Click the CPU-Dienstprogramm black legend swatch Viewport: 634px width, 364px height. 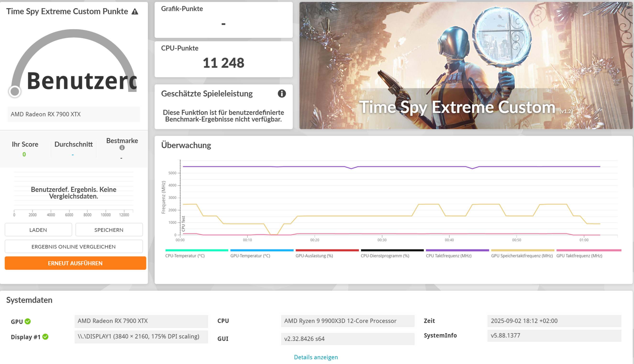(392, 250)
